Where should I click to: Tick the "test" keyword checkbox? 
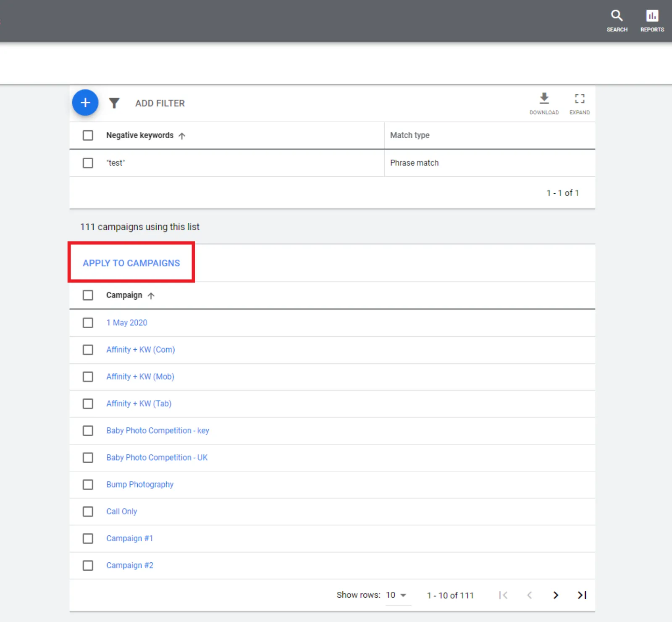(88, 163)
